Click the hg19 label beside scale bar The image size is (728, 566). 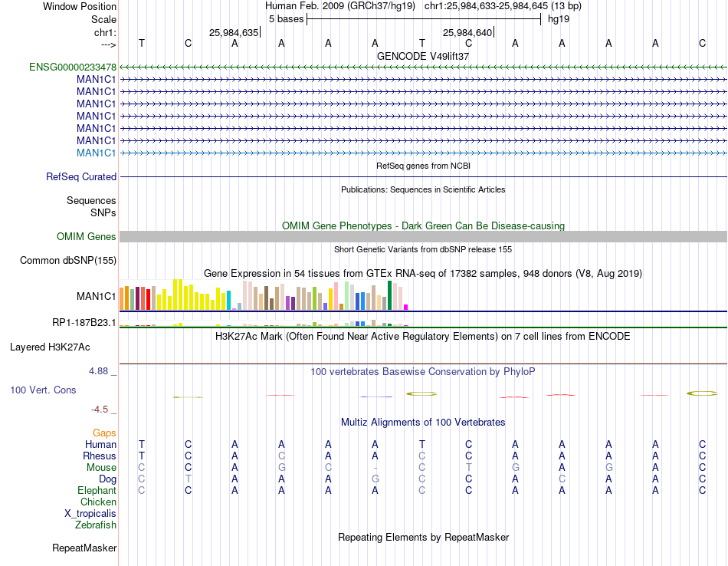tap(559, 19)
